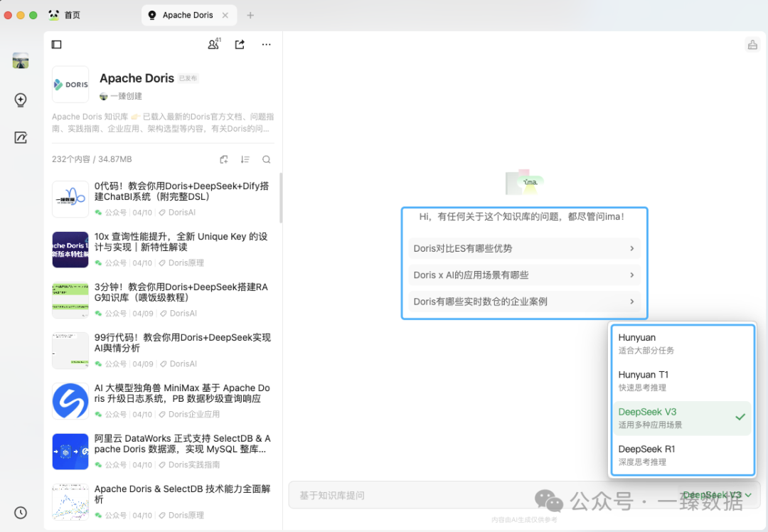
Task: Click thumbnail of the 3分钟 RAG article
Action: point(70,300)
